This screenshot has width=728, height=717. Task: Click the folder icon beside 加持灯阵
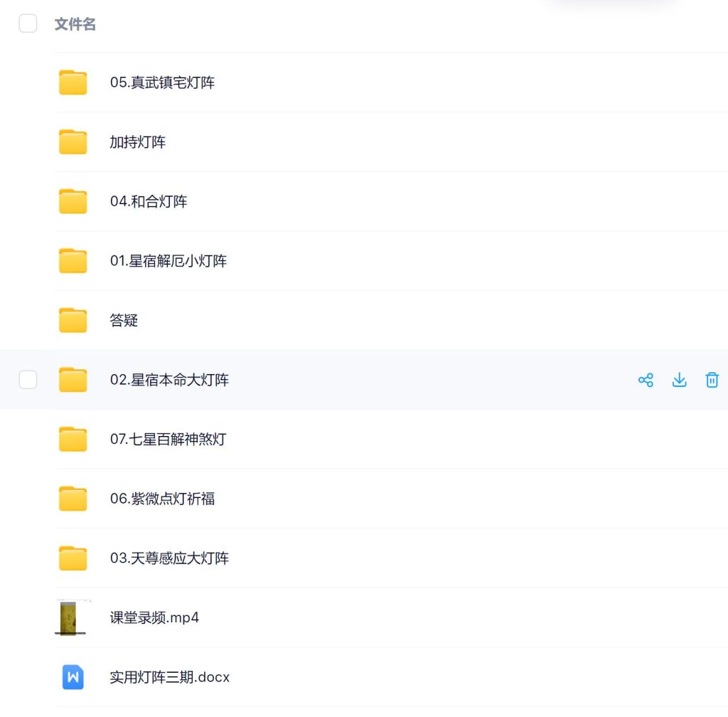[x=72, y=142]
